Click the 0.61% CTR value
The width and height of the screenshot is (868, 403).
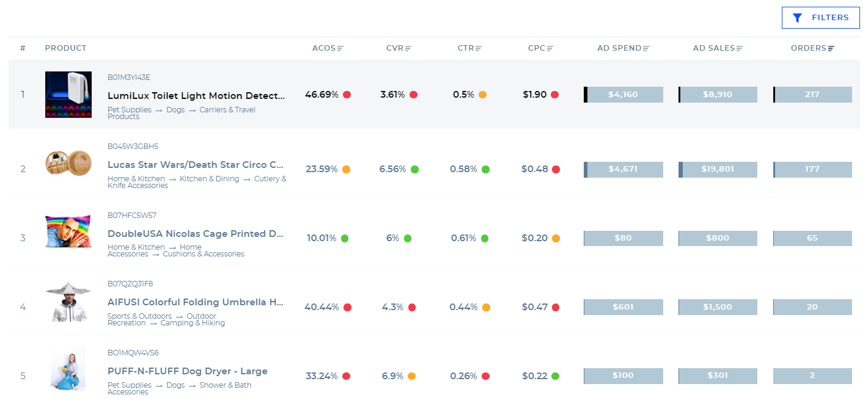click(464, 238)
